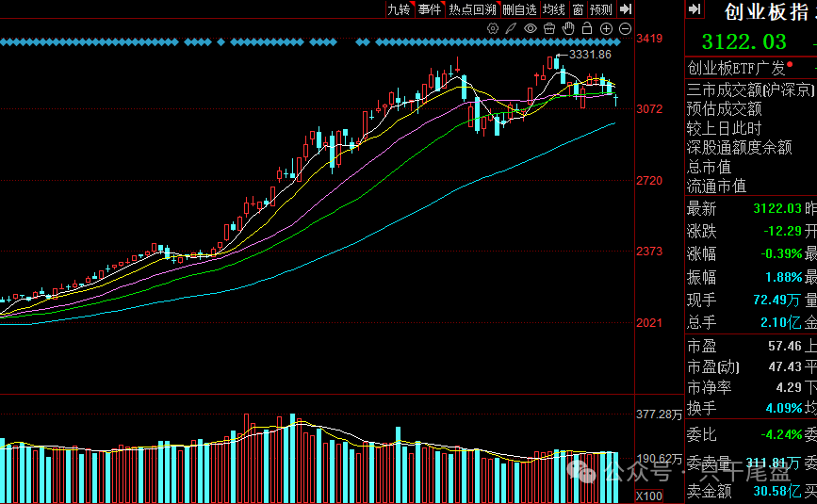Click the 2720 price axis label
Image resolution: width=817 pixels, height=504 pixels.
tap(649, 181)
